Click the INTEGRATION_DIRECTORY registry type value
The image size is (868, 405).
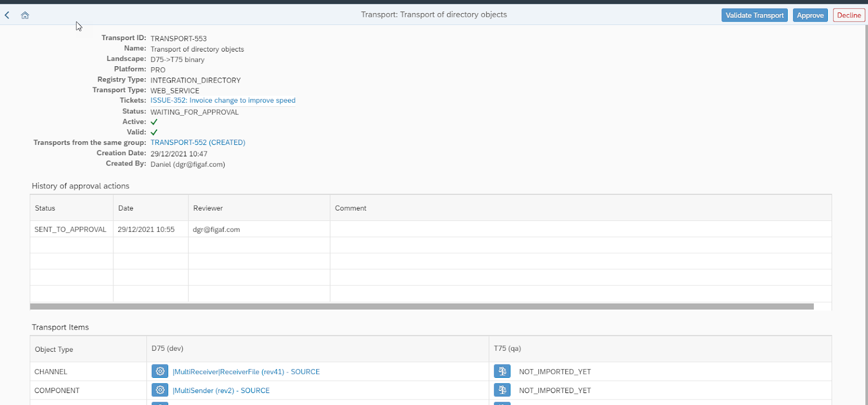[195, 80]
